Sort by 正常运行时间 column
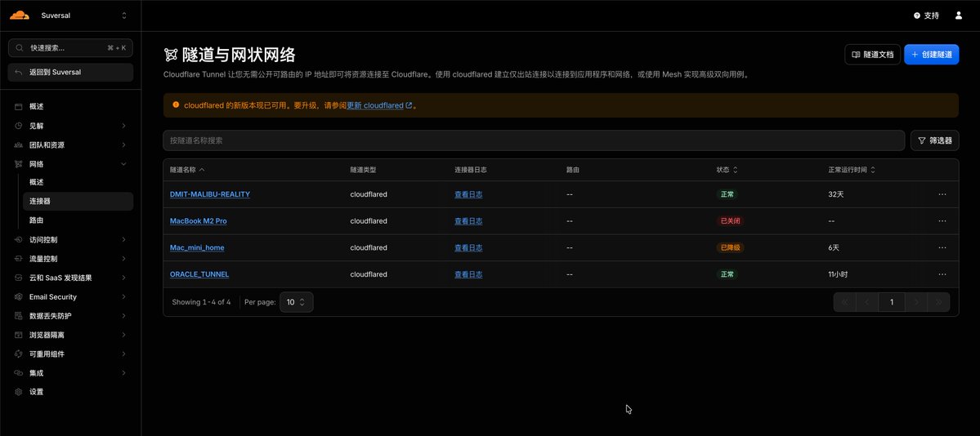Screen dimensions: 980x436 pos(851,170)
